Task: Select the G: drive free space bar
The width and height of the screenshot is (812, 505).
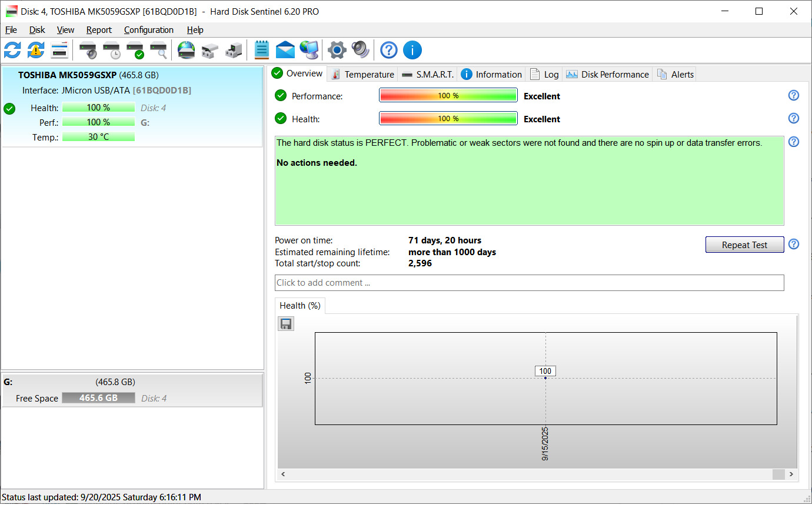Action: click(x=98, y=398)
